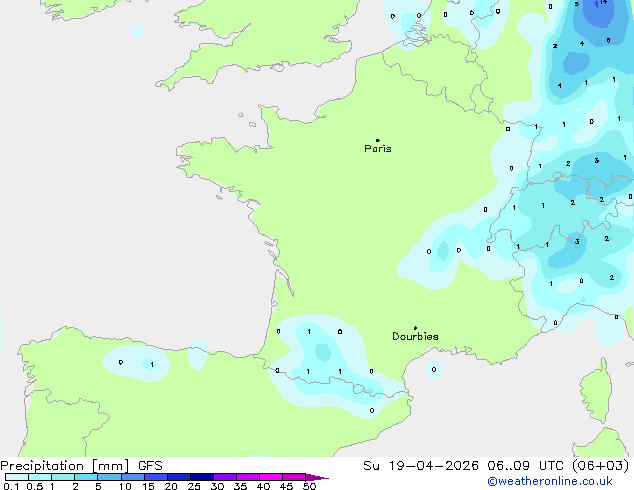Pick the legend swatch between 20 and 25

[x=179, y=477]
